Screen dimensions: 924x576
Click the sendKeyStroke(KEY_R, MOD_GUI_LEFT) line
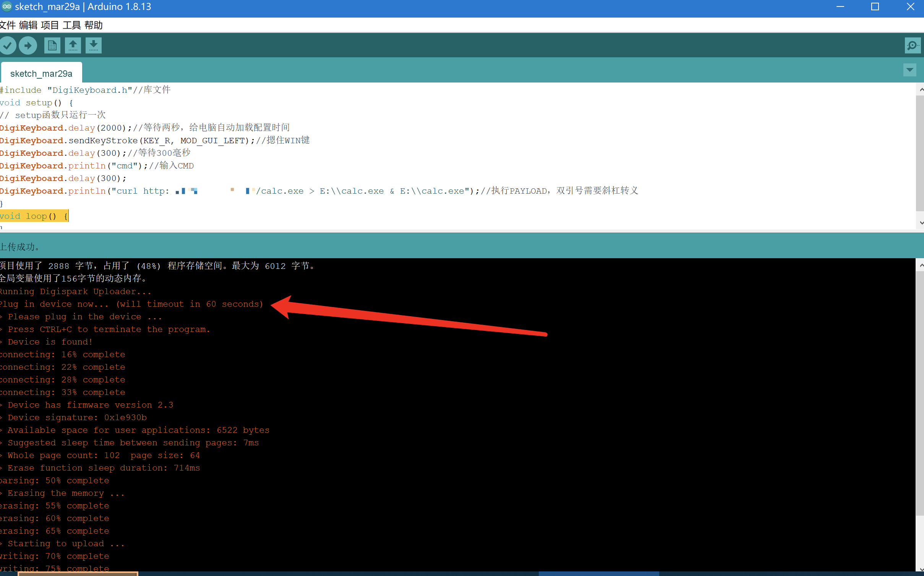[x=155, y=141]
